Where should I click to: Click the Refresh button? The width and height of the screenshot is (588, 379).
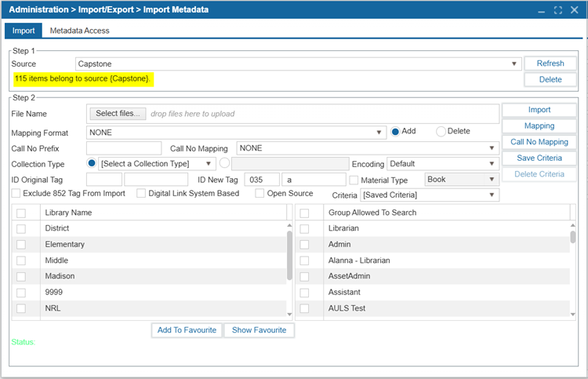tap(550, 64)
